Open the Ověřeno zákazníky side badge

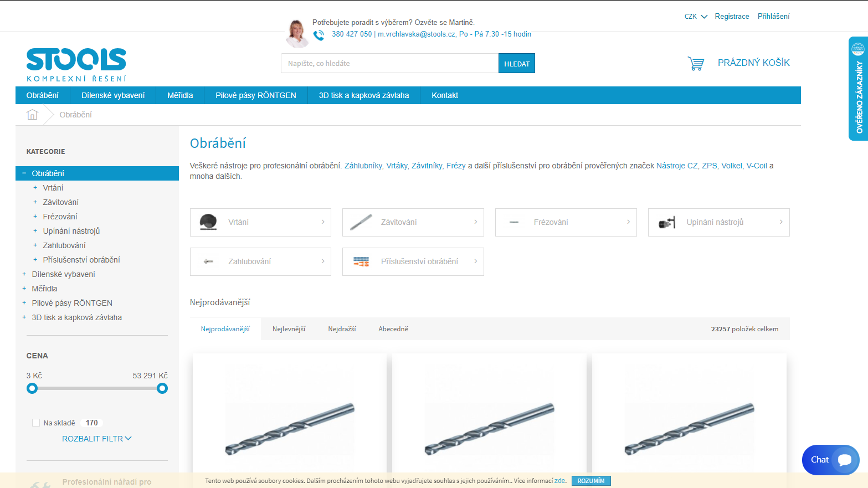(x=858, y=89)
